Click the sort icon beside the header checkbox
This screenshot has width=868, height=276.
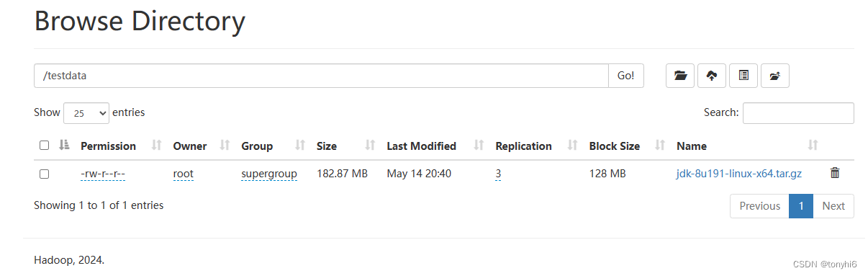64,146
